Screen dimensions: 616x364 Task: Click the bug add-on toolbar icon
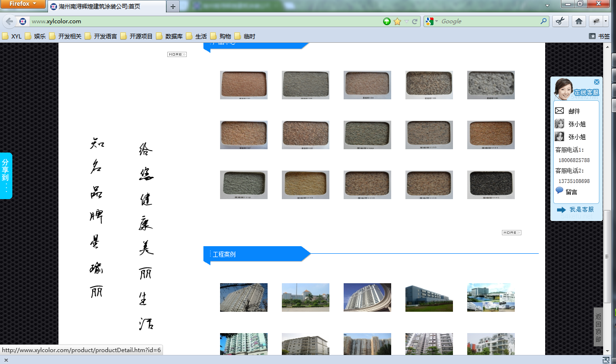(x=596, y=21)
